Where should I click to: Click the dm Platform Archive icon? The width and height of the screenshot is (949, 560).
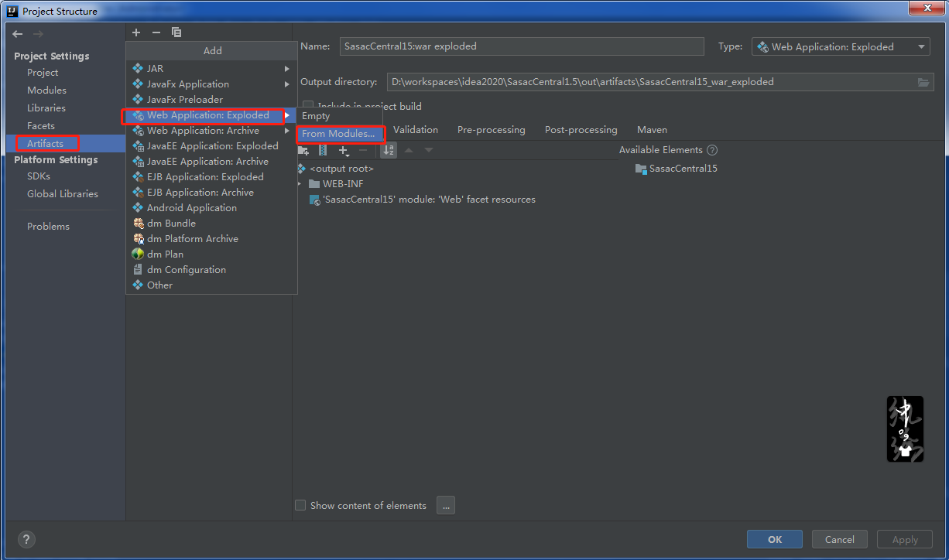pos(138,239)
